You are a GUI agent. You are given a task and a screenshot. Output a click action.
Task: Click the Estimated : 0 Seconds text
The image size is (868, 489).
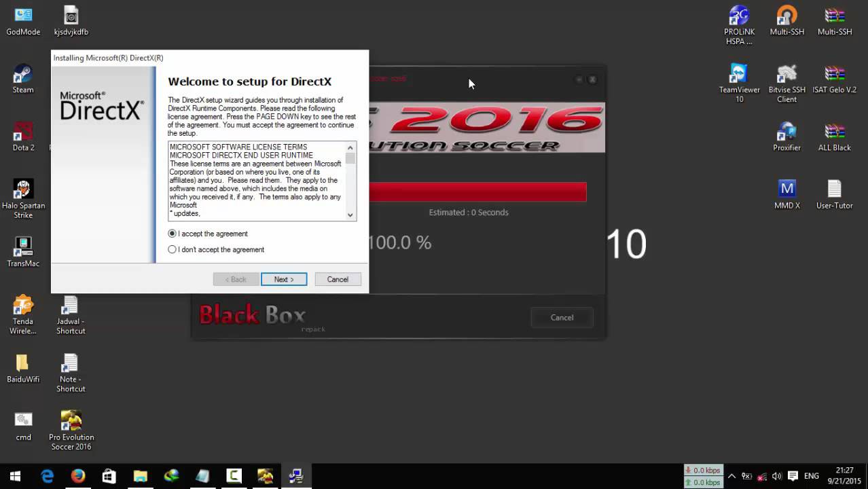pos(469,212)
